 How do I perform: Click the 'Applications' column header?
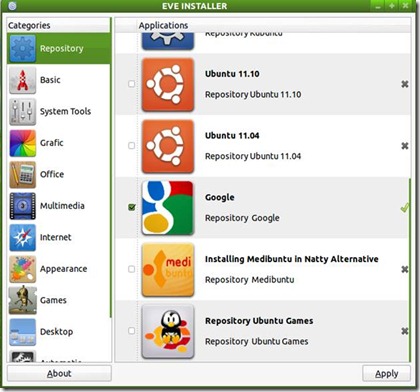pyautogui.click(x=163, y=25)
